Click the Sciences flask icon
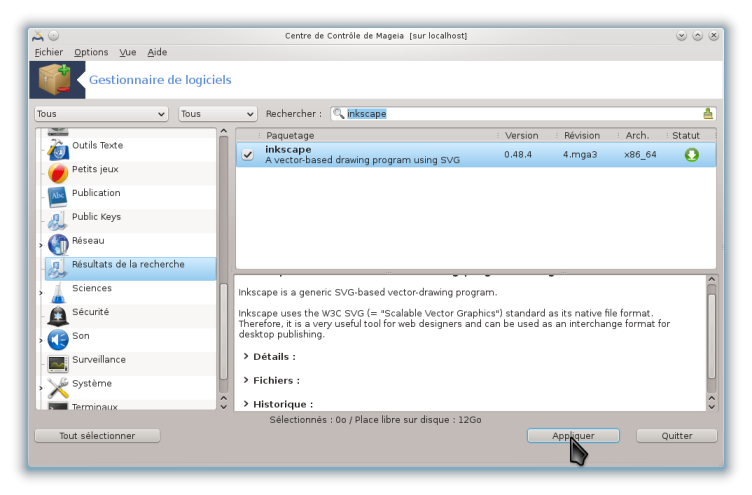The height and width of the screenshot is (495, 752). [58, 293]
